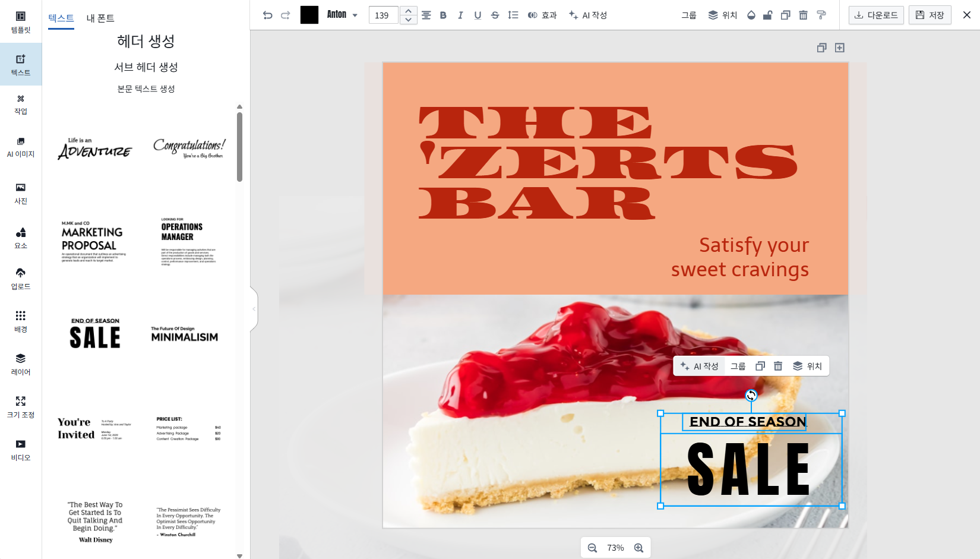Open the 레이어 layers sidebar panel

pos(21,364)
